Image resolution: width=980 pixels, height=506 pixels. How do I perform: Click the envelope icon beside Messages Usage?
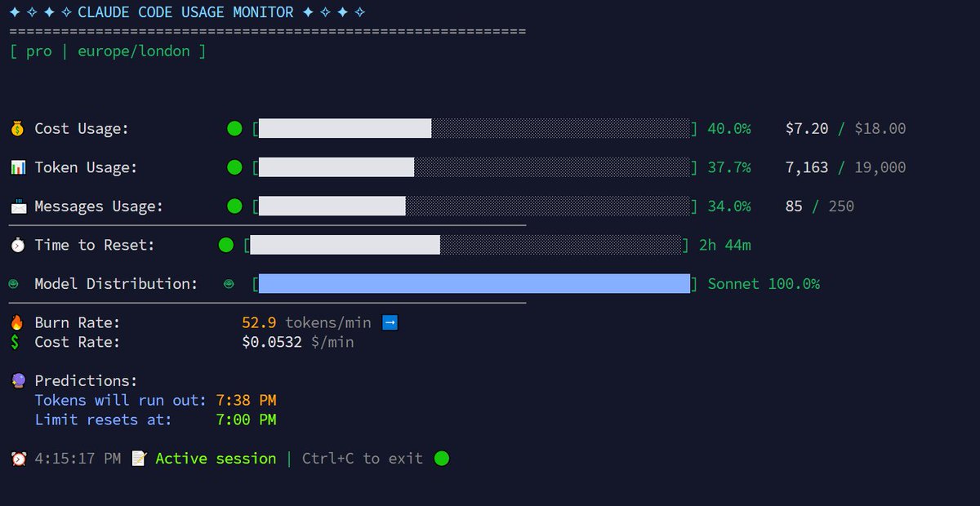coord(18,206)
